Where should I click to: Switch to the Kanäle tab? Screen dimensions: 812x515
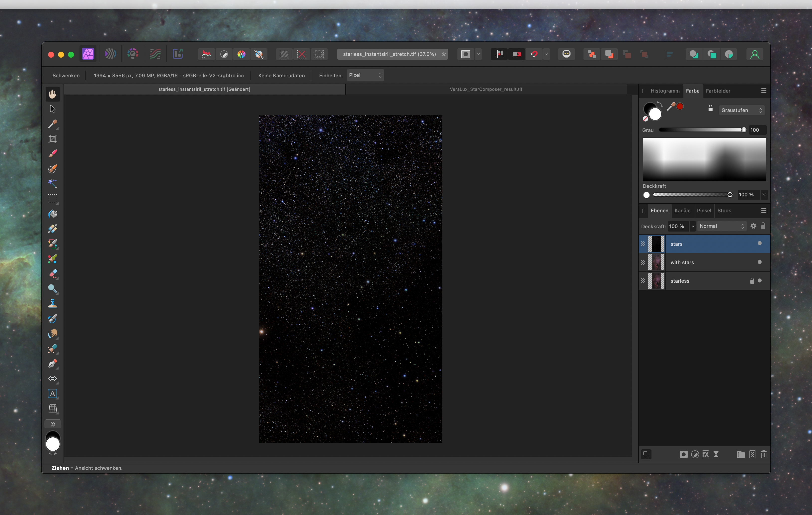(x=682, y=211)
